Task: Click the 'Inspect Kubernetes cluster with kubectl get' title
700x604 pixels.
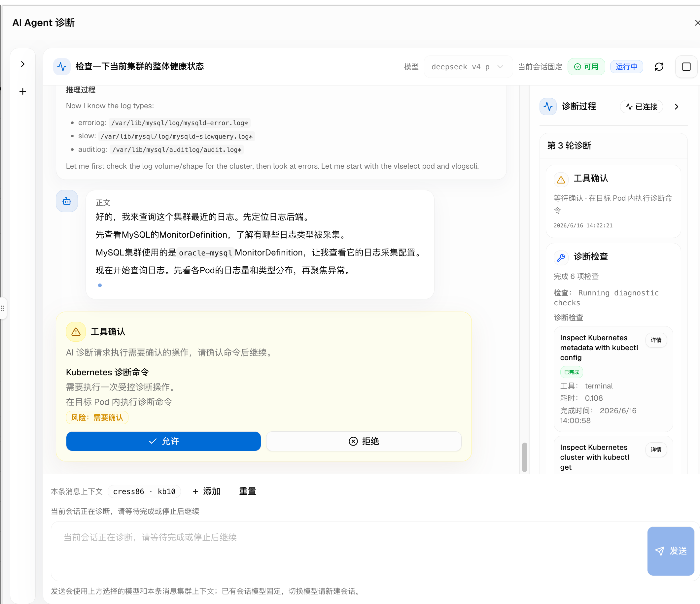Action: (595, 457)
